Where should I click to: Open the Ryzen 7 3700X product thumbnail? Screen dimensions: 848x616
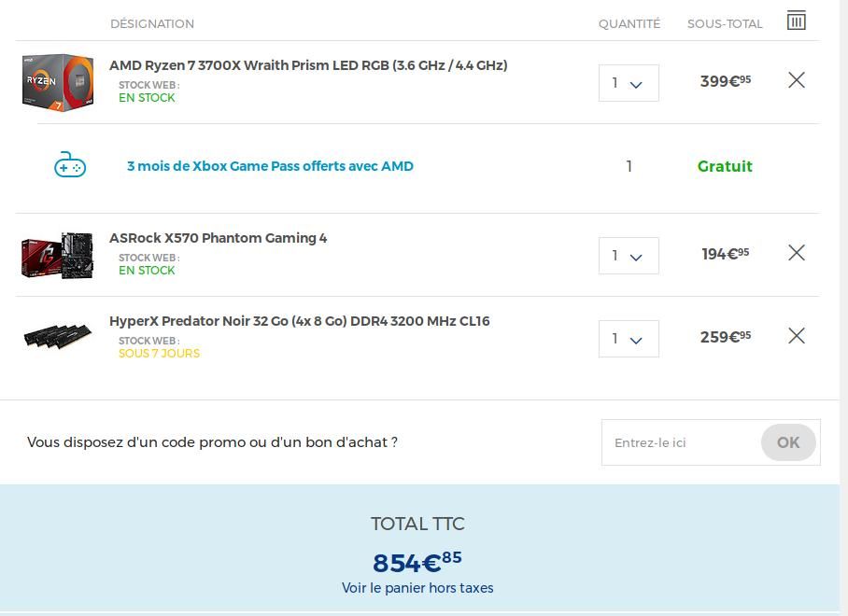(x=58, y=82)
